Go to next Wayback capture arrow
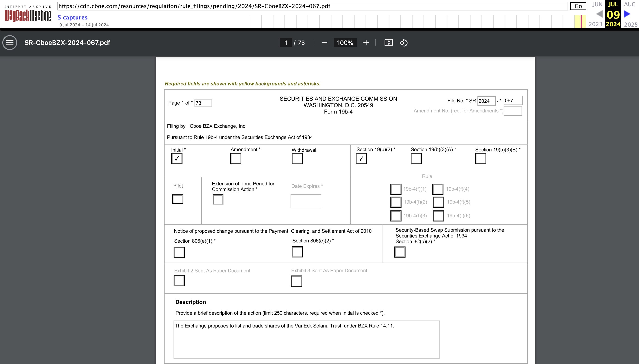 (627, 14)
